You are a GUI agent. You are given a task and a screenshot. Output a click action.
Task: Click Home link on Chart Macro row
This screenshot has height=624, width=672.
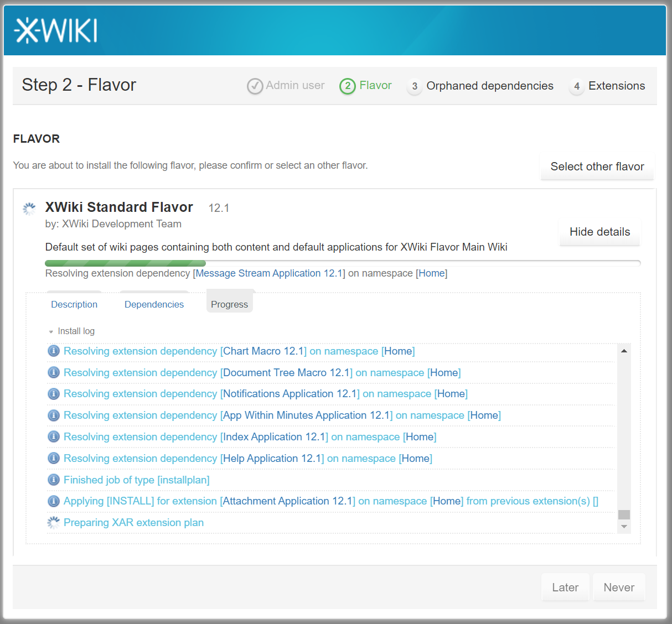pyautogui.click(x=398, y=351)
